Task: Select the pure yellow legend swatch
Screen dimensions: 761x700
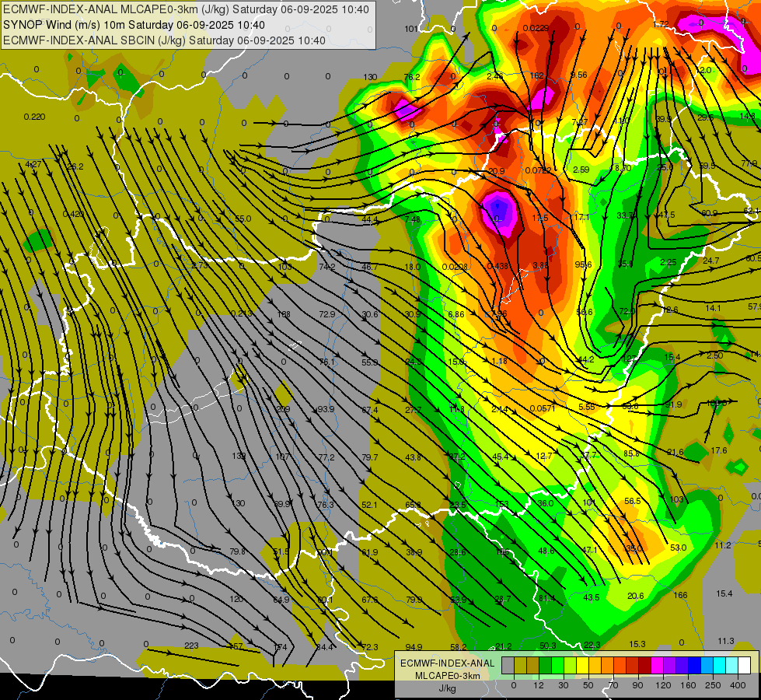Action: [582, 665]
